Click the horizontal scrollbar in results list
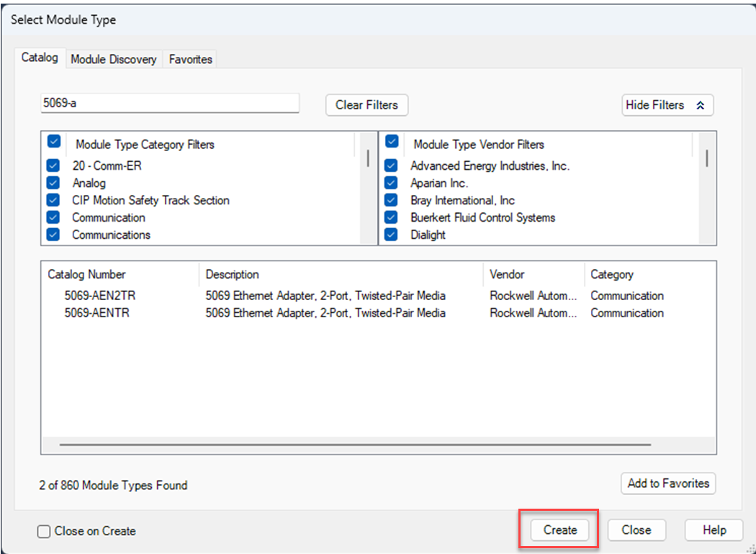This screenshot has width=756, height=554. (356, 445)
